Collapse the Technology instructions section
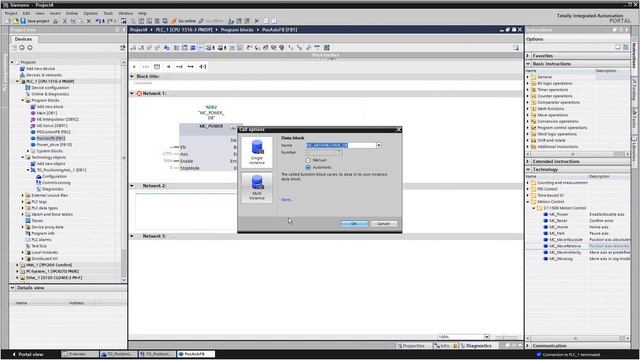 pyautogui.click(x=528, y=169)
